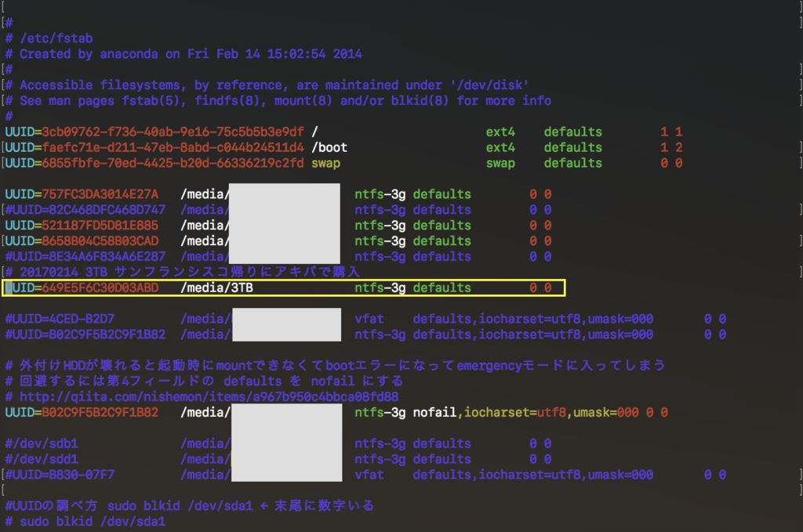Click commented #UUID=82C468DFC468D747 entry

click(85, 210)
